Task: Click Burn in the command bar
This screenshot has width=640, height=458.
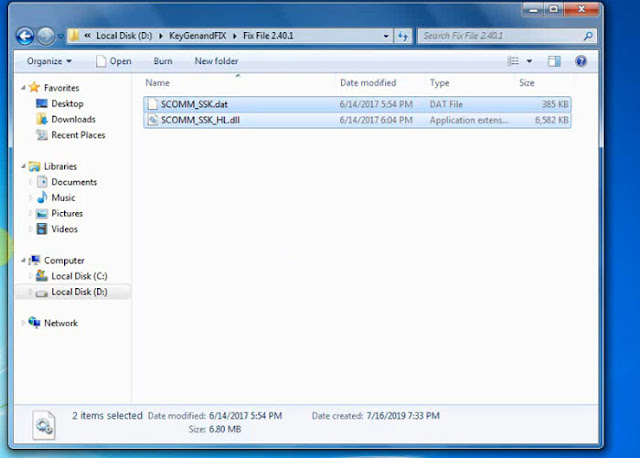Action: (x=163, y=61)
